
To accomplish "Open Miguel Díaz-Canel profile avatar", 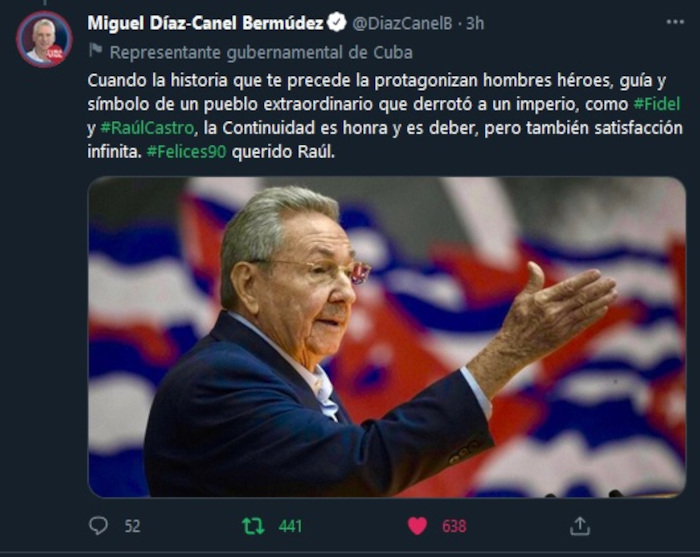I will pos(44,39).
